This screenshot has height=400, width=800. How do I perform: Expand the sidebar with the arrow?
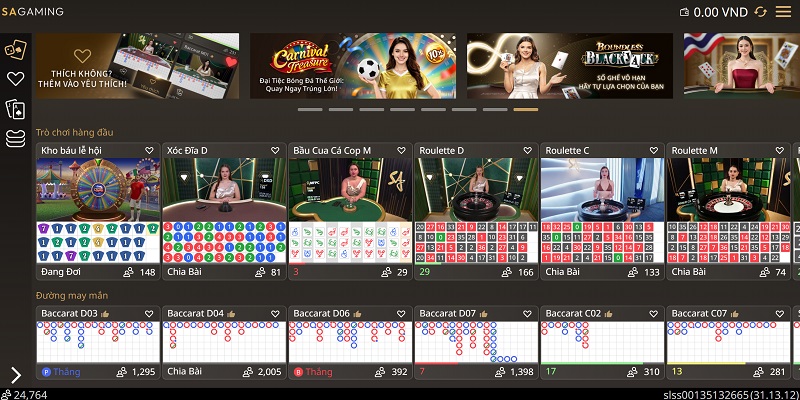pyautogui.click(x=16, y=375)
